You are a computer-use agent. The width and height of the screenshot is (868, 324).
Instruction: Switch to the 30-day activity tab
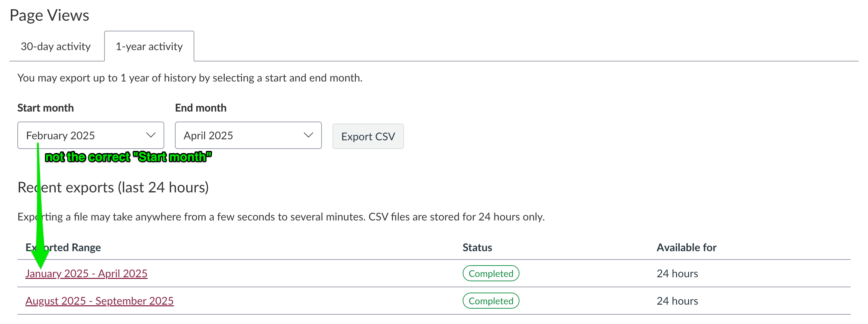(x=56, y=46)
